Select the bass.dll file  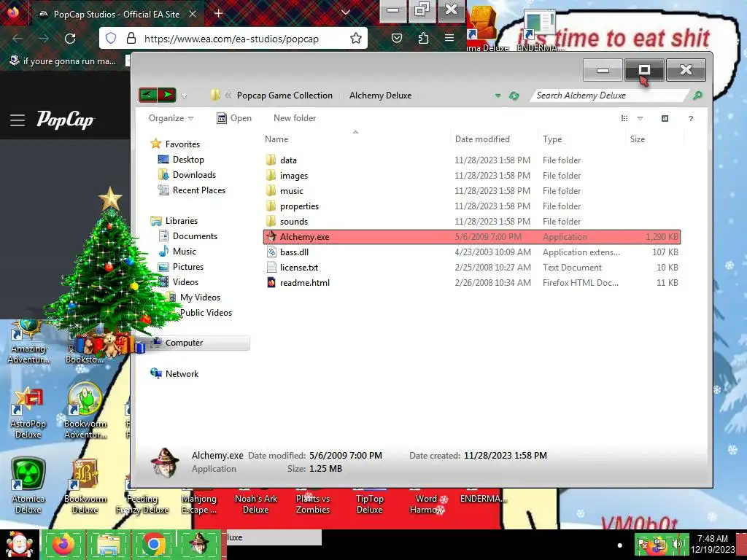[472, 252]
